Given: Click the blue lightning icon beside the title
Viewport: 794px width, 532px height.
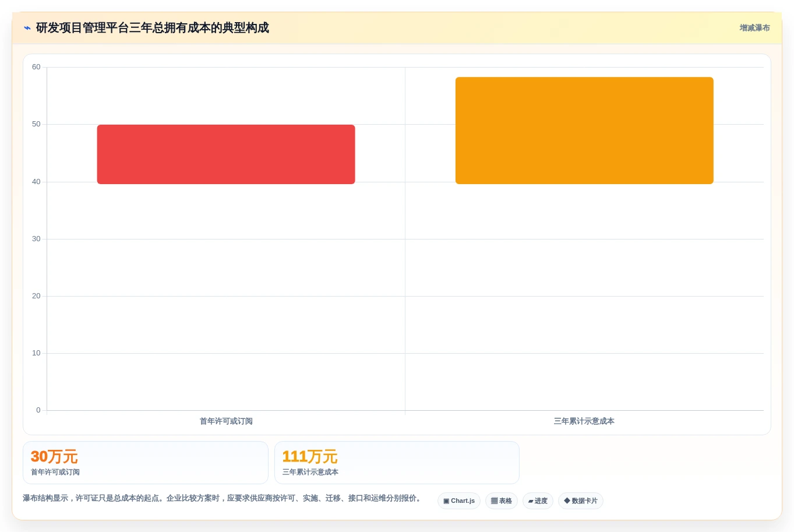Looking at the screenshot, I should [27, 28].
